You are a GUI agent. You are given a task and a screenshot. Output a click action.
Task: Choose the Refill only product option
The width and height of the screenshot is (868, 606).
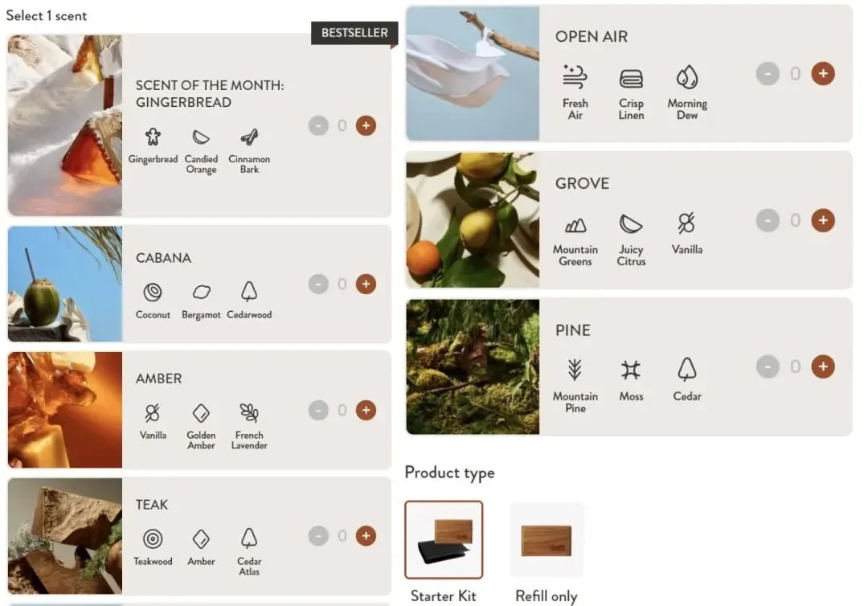click(x=547, y=539)
